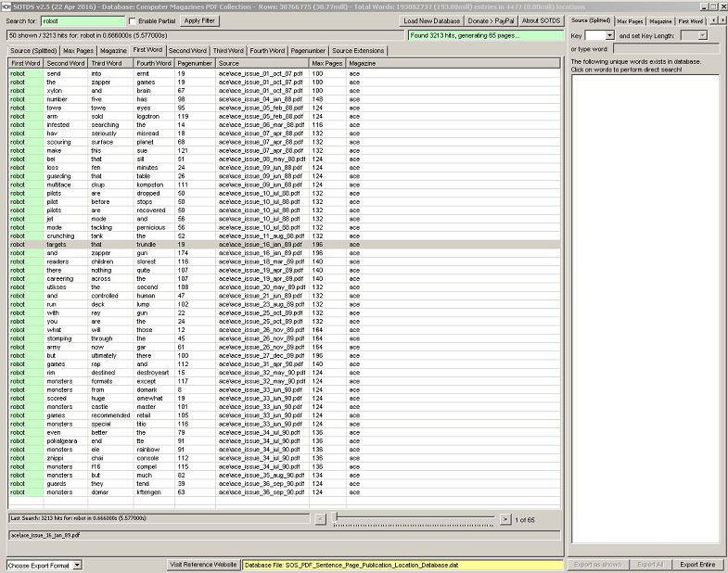Screen dimensions: 728x573
Task: Go to next results page arrow
Action: (x=504, y=519)
